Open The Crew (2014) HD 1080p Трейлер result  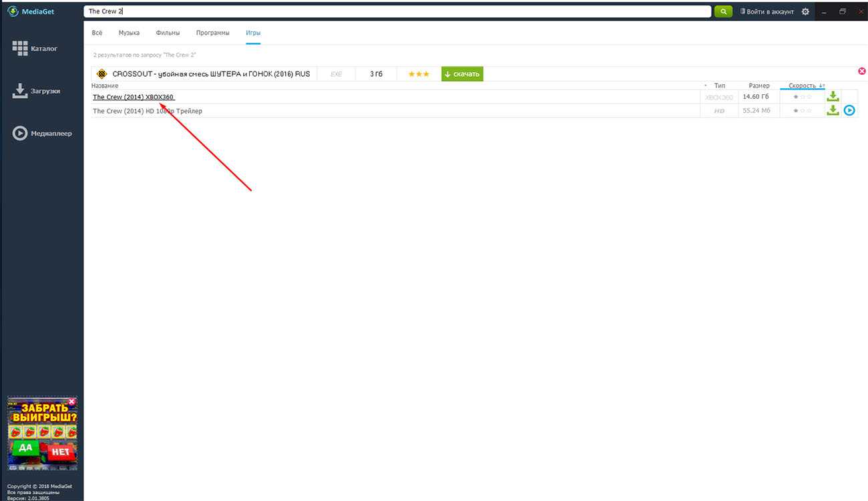[x=148, y=111]
